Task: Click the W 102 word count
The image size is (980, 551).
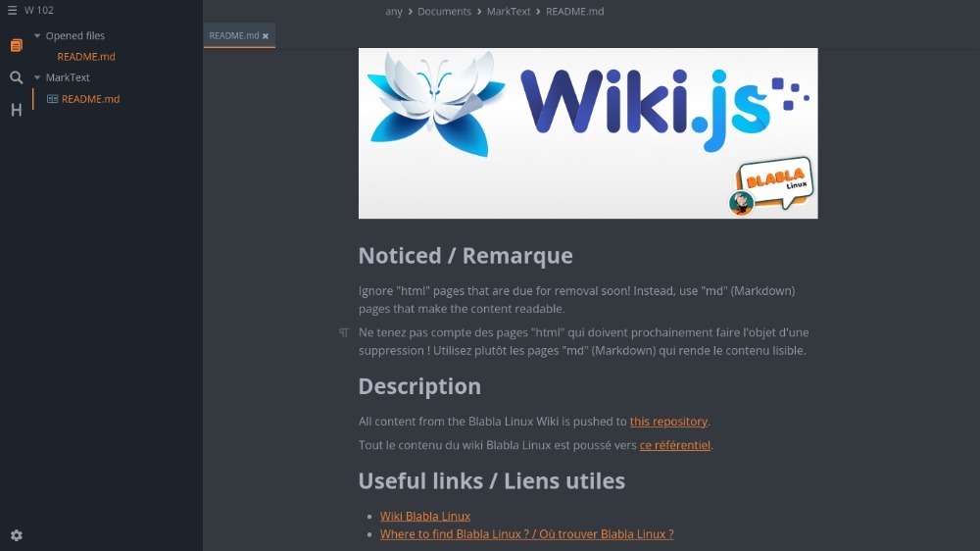Action: coord(39,11)
